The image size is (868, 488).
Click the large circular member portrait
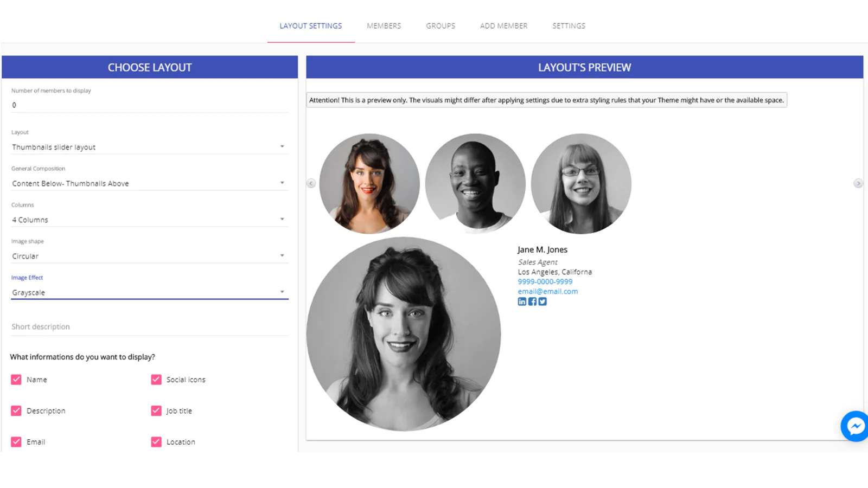[404, 334]
